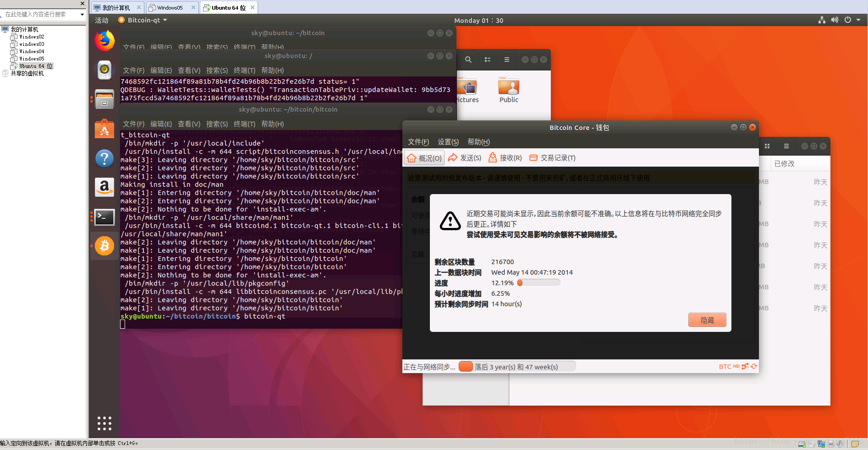This screenshot has height=450, width=868.
Task: Select the Windows05 VMware tab
Action: (172, 7)
